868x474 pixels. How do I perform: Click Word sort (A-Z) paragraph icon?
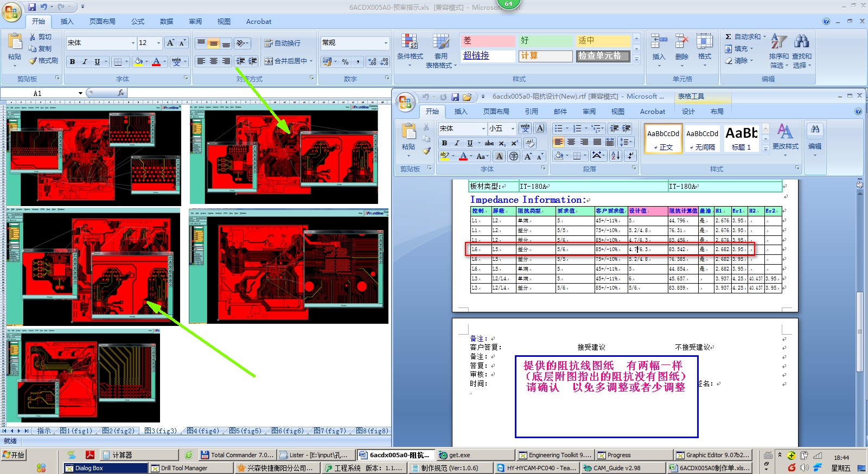[615, 156]
